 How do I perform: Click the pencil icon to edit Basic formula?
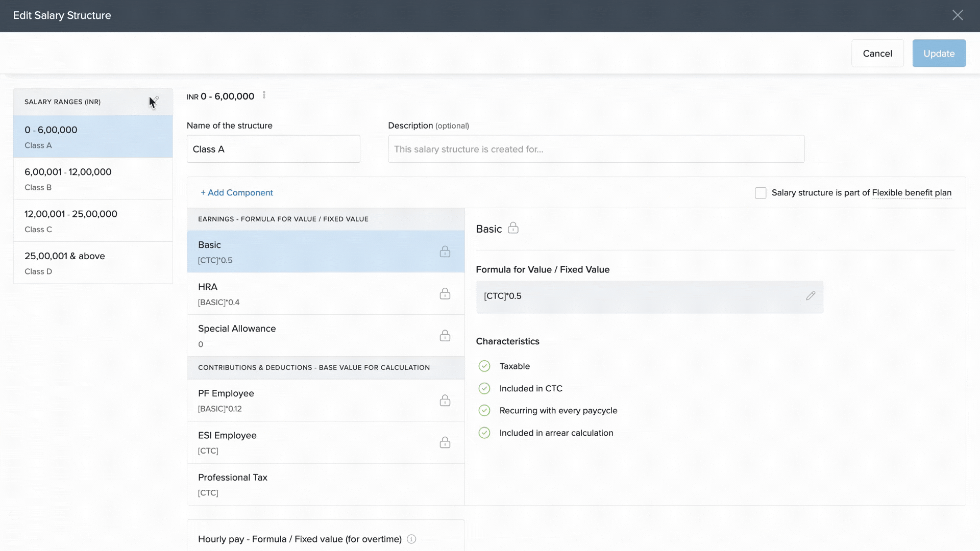point(810,296)
